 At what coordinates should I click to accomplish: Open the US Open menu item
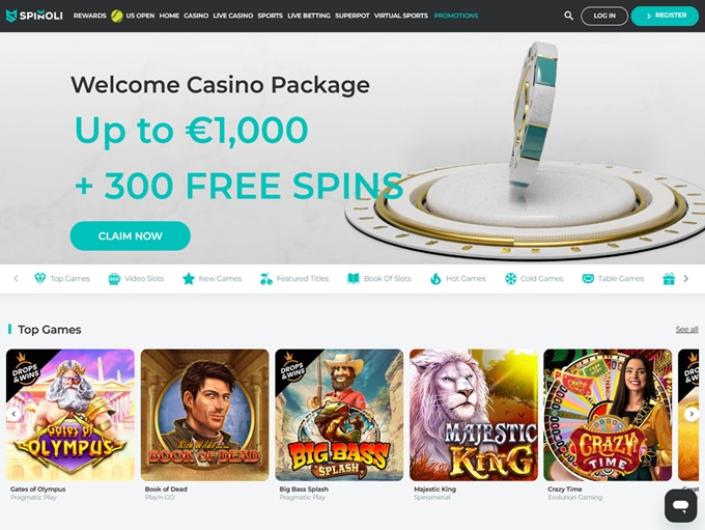pyautogui.click(x=140, y=16)
